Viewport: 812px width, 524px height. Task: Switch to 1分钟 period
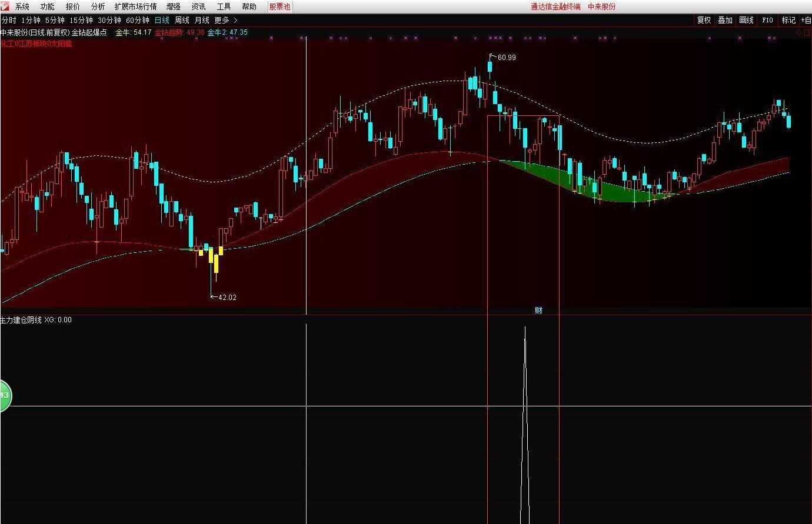31,20
